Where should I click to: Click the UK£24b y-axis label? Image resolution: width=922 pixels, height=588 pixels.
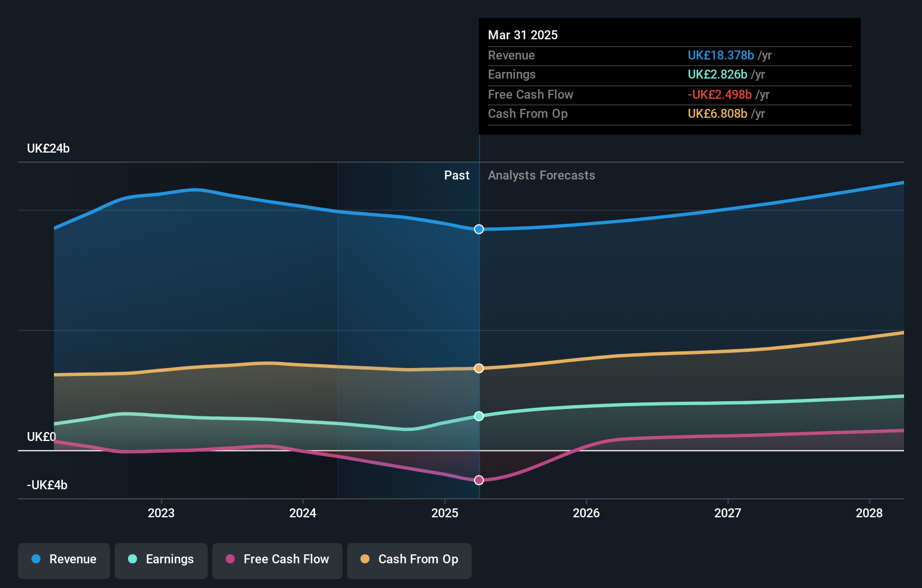tap(48, 148)
